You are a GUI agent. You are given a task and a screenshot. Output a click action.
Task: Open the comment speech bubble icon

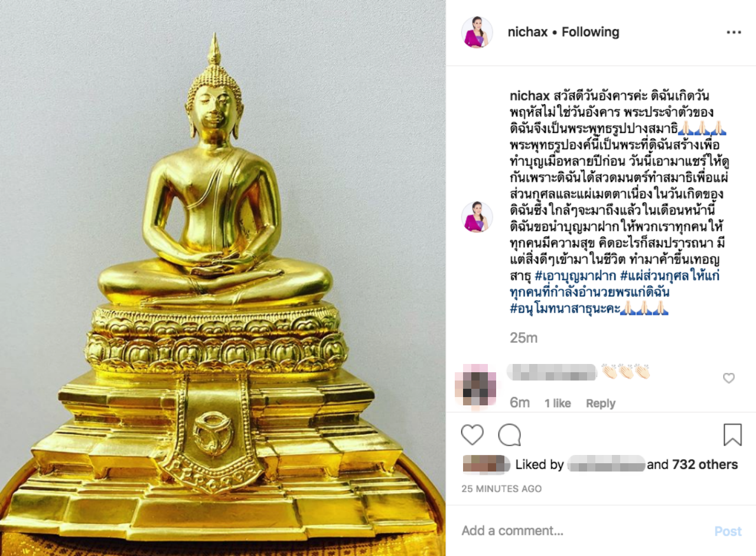pos(509,435)
